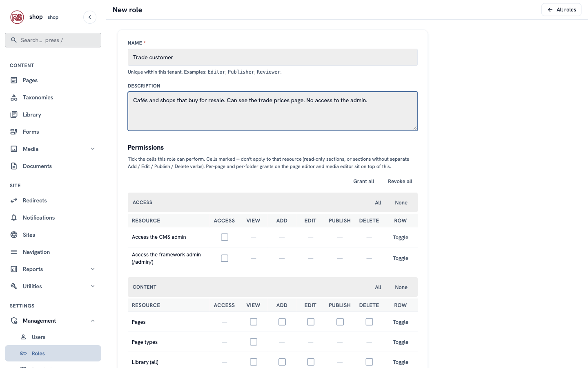The image size is (588, 368).
Task: Click Revoke all permissions
Action: pyautogui.click(x=400, y=182)
